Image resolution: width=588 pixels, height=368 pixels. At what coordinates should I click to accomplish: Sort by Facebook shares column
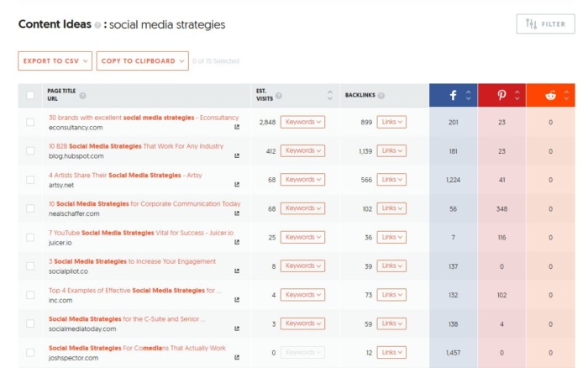[x=469, y=95]
